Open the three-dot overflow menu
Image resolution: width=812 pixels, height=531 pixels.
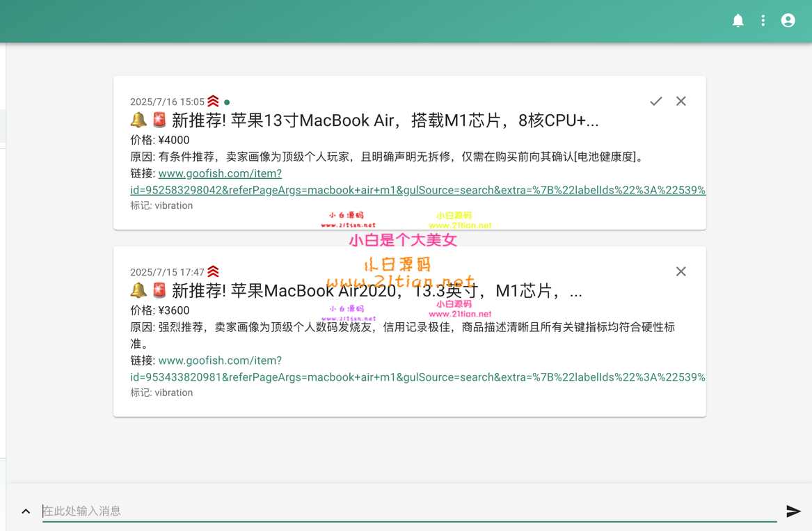click(x=763, y=20)
